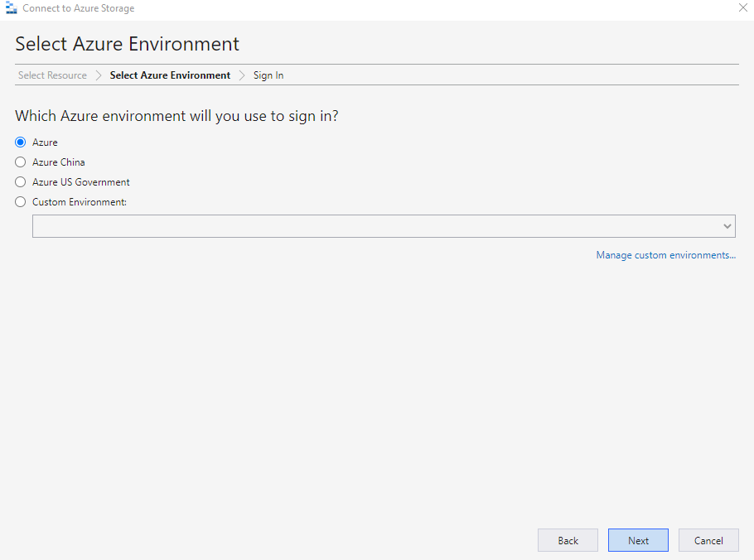Click the Select Azure Environment page heading
Image resolution: width=754 pixels, height=560 pixels.
click(127, 44)
